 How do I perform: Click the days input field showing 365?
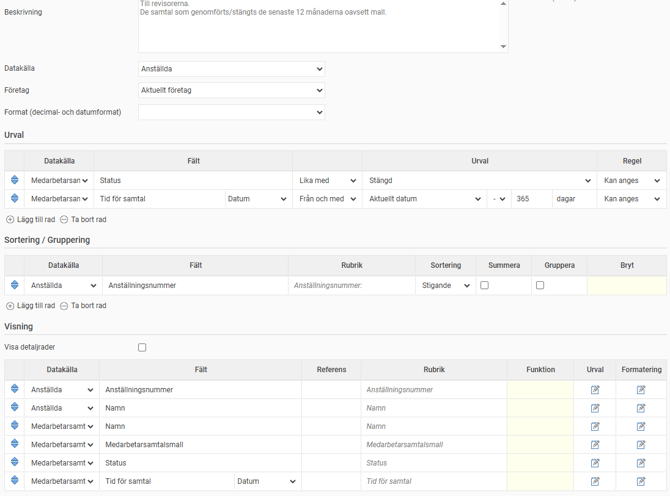click(531, 199)
